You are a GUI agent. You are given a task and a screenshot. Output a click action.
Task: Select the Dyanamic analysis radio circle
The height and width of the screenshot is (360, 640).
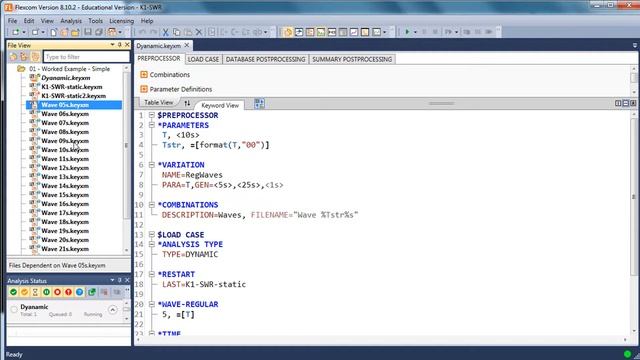[x=14, y=310]
